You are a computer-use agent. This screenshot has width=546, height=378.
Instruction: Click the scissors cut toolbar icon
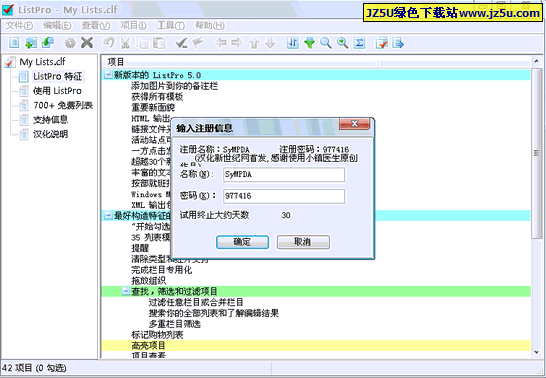(125, 43)
